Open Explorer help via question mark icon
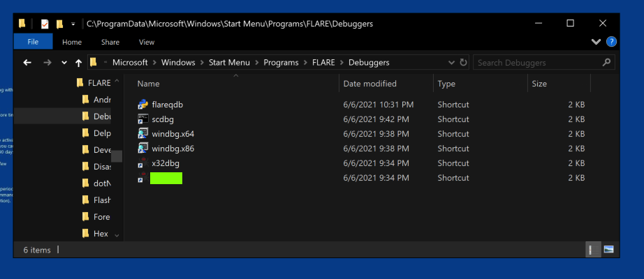The width and height of the screenshot is (644, 279). (611, 42)
